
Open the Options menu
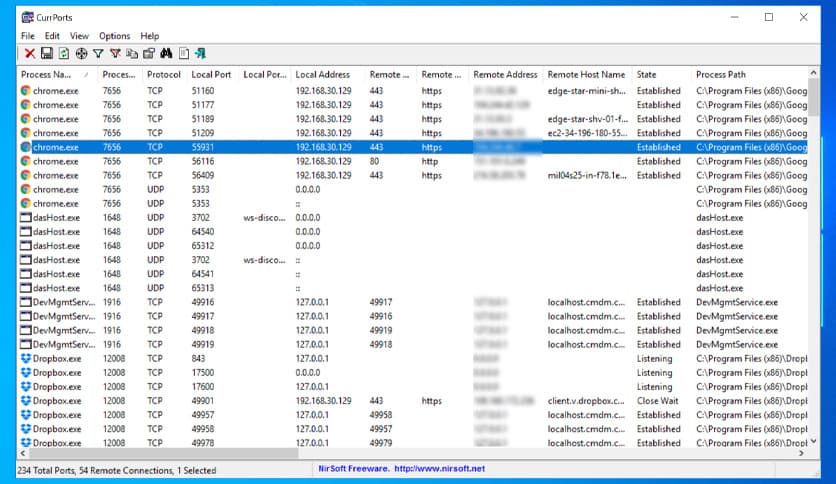[115, 36]
